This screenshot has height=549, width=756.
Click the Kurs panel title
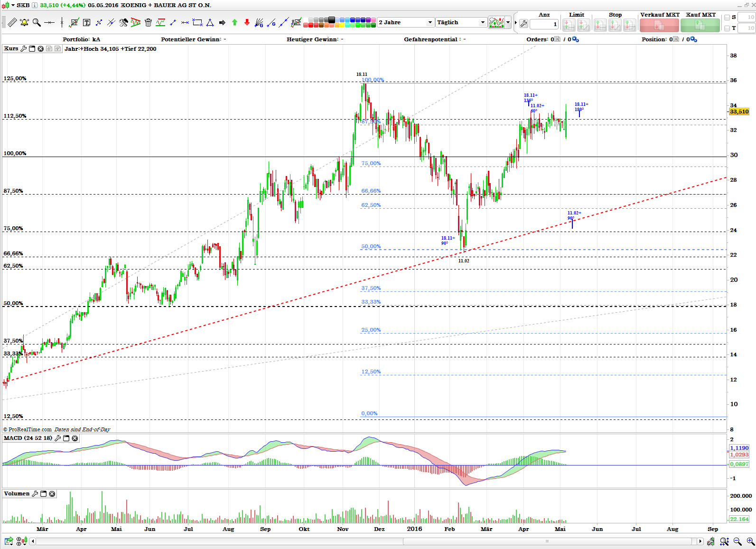click(11, 48)
